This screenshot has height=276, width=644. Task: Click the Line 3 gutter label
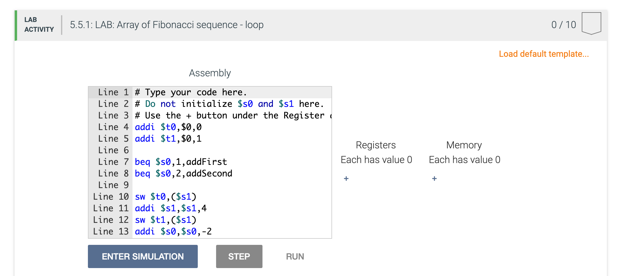coord(113,115)
